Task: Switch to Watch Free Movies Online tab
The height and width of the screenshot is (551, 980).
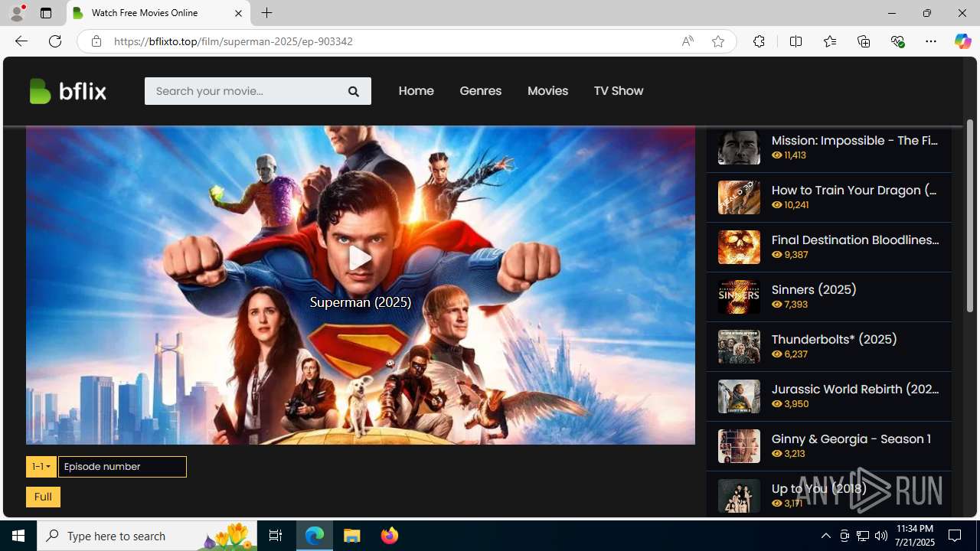Action: (159, 13)
